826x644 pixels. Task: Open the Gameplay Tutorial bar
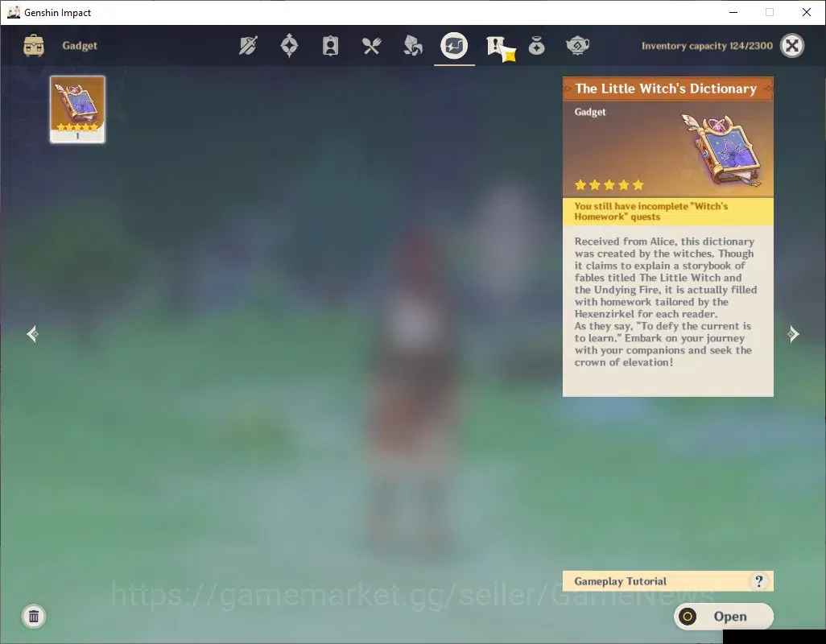668,581
